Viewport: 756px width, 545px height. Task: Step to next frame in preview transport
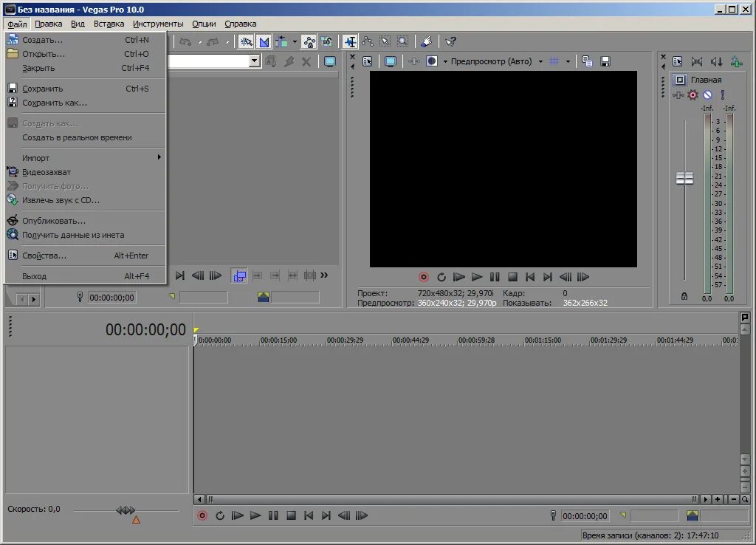583,277
